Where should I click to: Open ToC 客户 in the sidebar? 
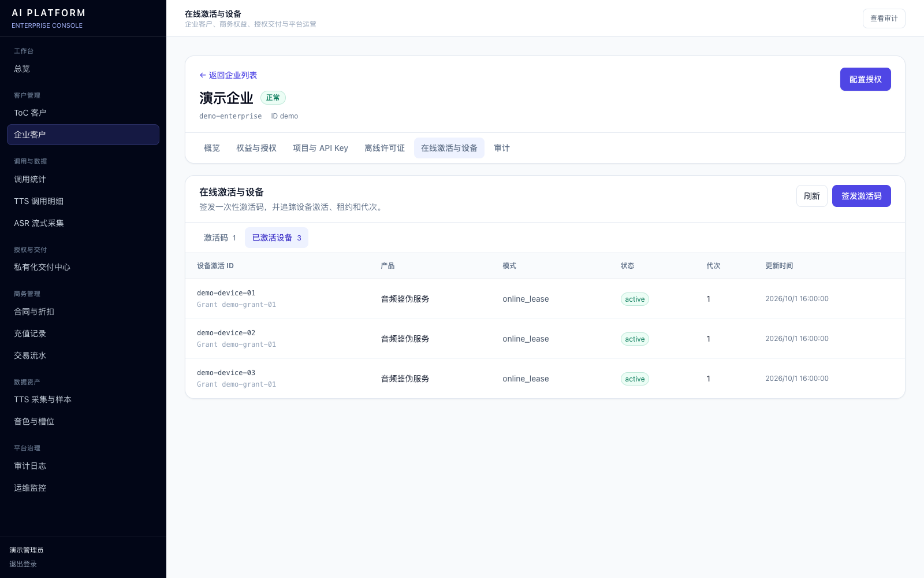click(x=83, y=113)
